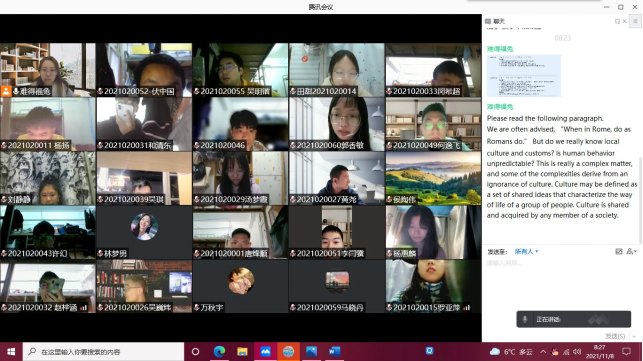Screen dimensions: 643x361
Task: Pop out the chat panel window
Action: 617,21
